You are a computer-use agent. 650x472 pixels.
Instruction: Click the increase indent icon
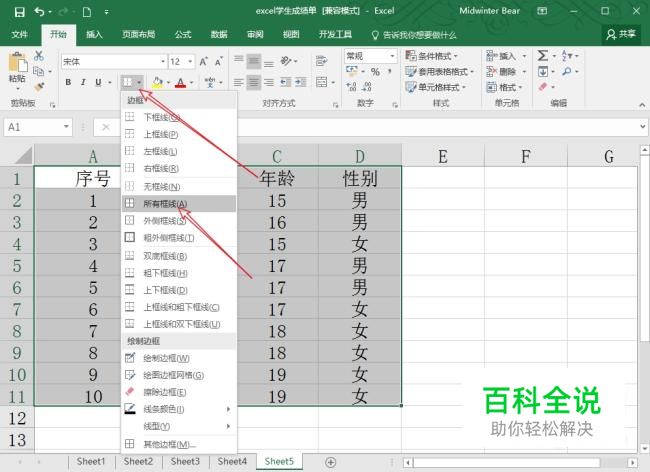point(301,82)
